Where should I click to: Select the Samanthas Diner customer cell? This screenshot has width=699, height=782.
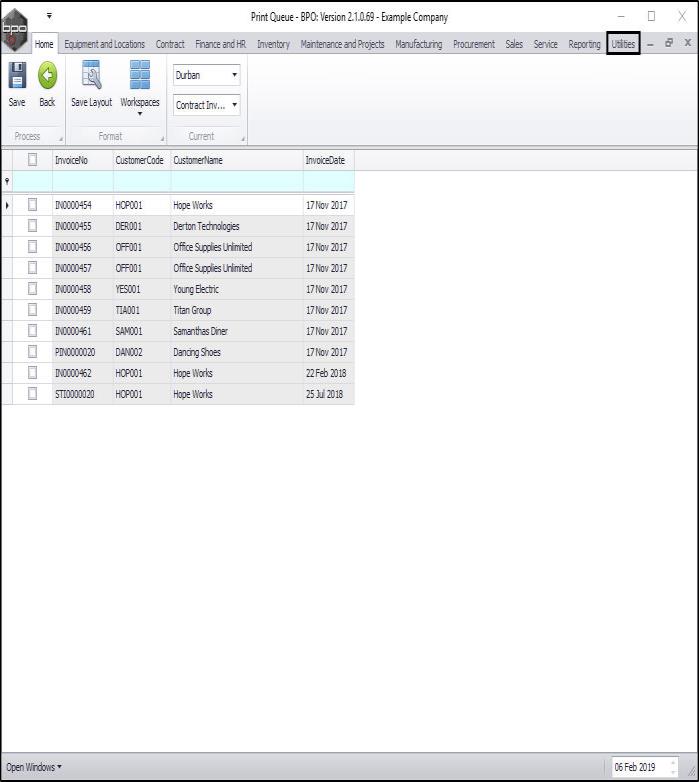click(237, 331)
